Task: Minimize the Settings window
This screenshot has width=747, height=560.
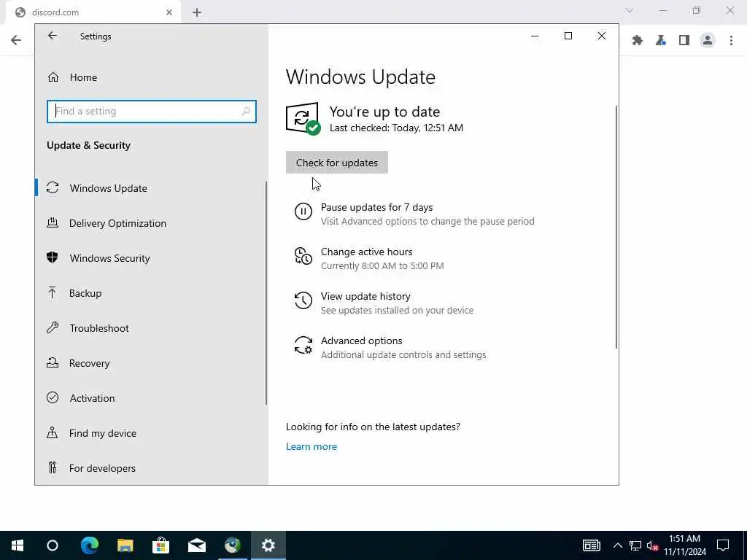Action: (x=535, y=36)
